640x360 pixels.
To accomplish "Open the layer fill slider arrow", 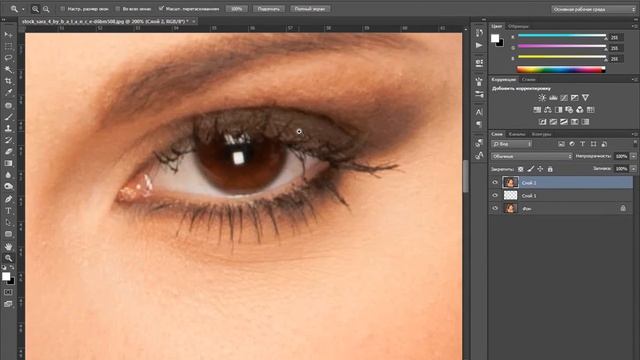I will pos(633,169).
